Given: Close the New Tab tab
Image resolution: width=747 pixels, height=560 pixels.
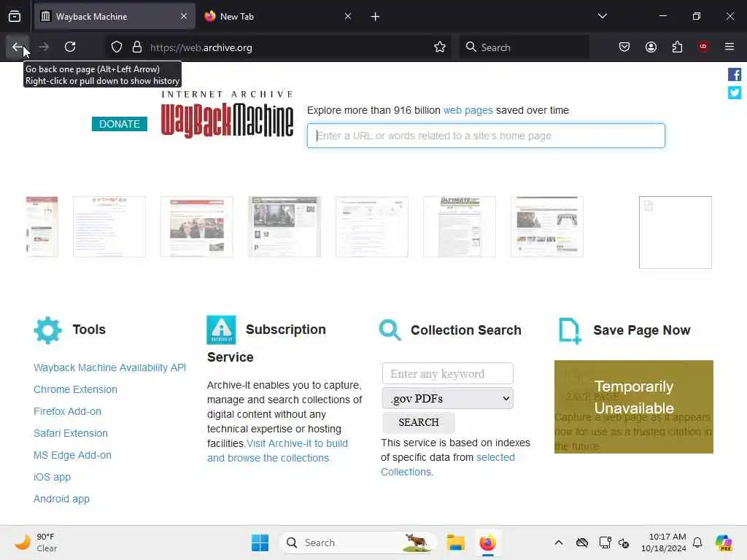Looking at the screenshot, I should coord(348,16).
